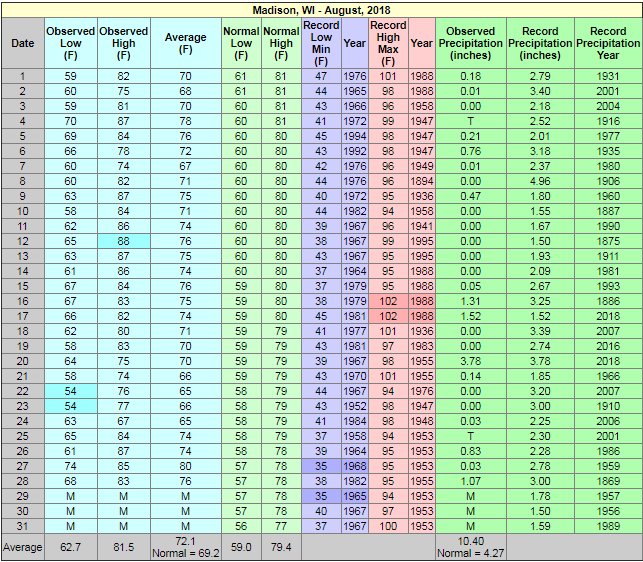The image size is (643, 562).
Task: Select record precipitation year 1989 on August 31
Action: coord(608,526)
